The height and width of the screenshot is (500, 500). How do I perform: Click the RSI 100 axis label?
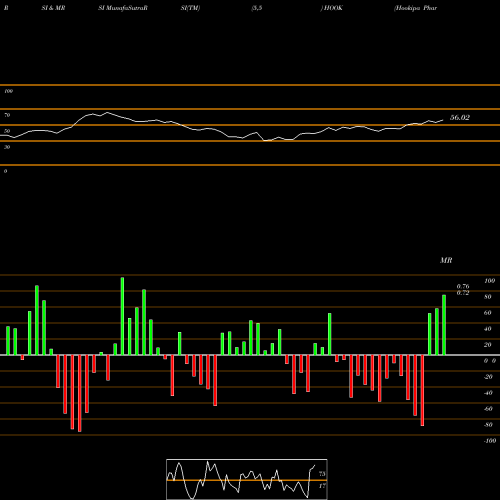8,91
